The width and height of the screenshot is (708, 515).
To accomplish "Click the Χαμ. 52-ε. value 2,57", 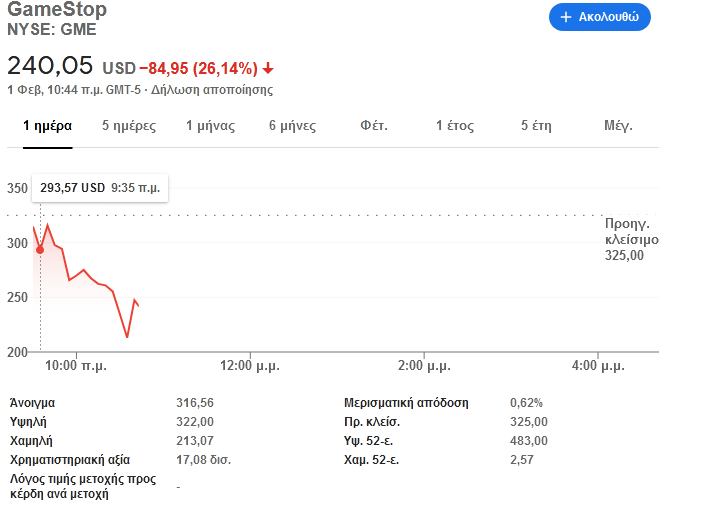I will pyautogui.click(x=522, y=460).
